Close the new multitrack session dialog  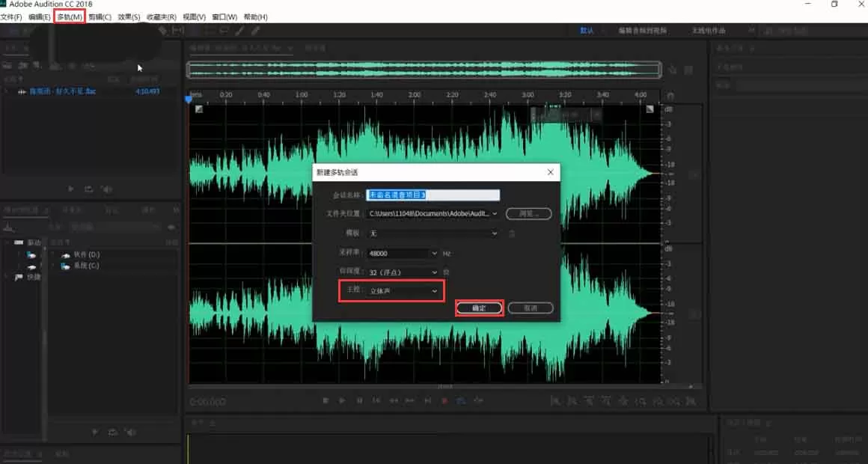tap(550, 172)
